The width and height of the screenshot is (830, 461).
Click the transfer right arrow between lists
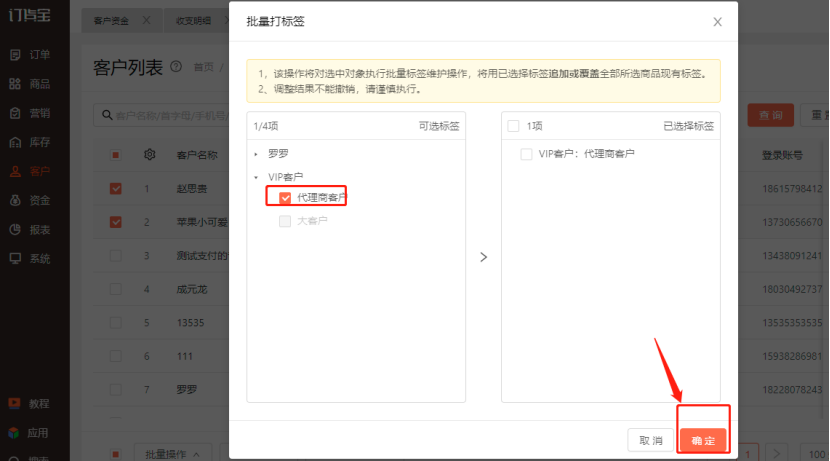click(x=483, y=257)
